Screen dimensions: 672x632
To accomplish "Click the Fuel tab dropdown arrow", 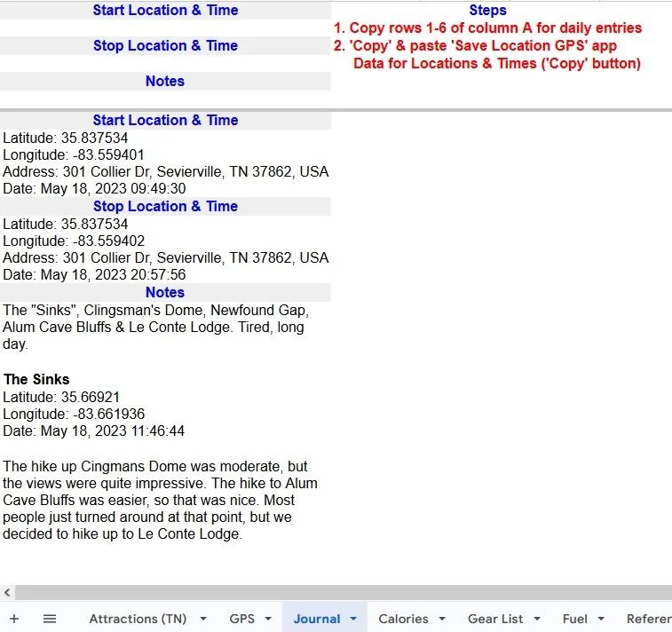I will point(601,619).
